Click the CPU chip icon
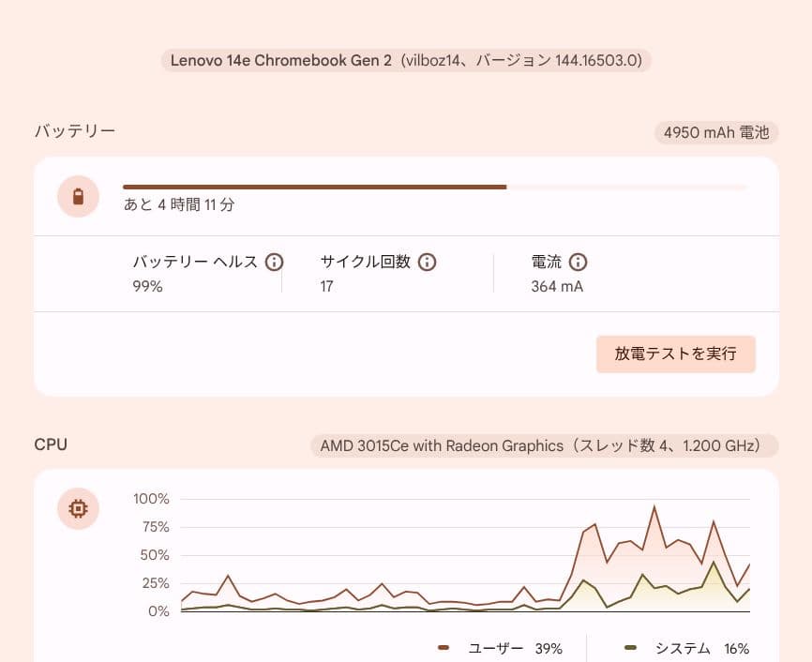Viewport: 812px width, 662px height. pyautogui.click(x=78, y=507)
